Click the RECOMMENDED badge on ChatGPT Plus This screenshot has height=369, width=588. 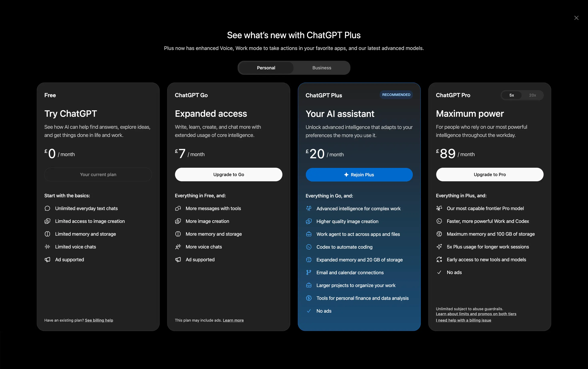396,95
